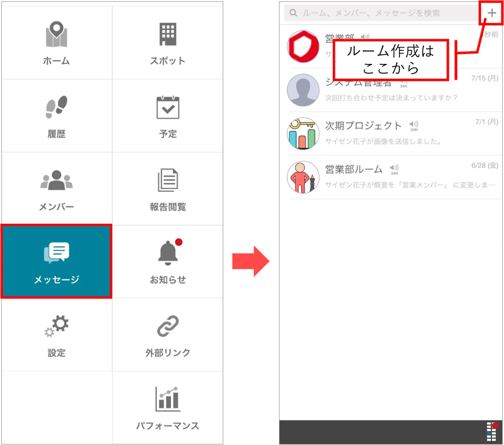Open the パフォーマンス chart menu
Viewport: 504px width, 445px height.
[168, 408]
